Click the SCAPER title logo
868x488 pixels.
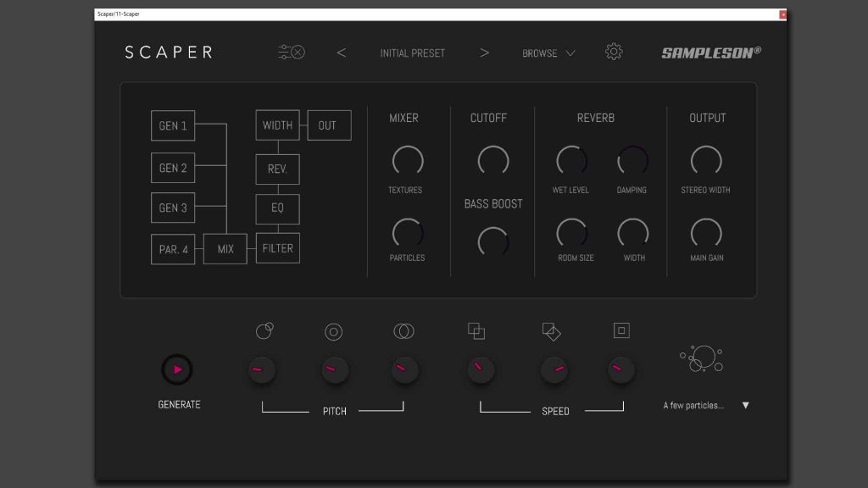coord(169,52)
